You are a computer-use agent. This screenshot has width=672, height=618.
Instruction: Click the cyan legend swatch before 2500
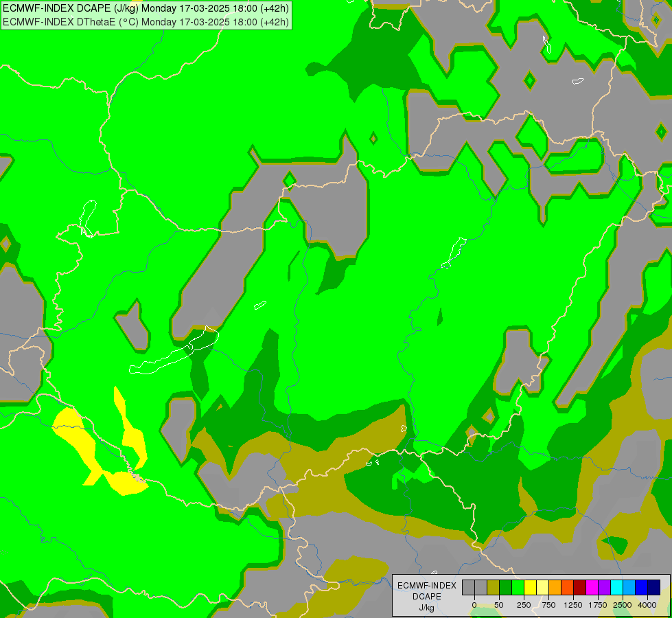(x=616, y=588)
